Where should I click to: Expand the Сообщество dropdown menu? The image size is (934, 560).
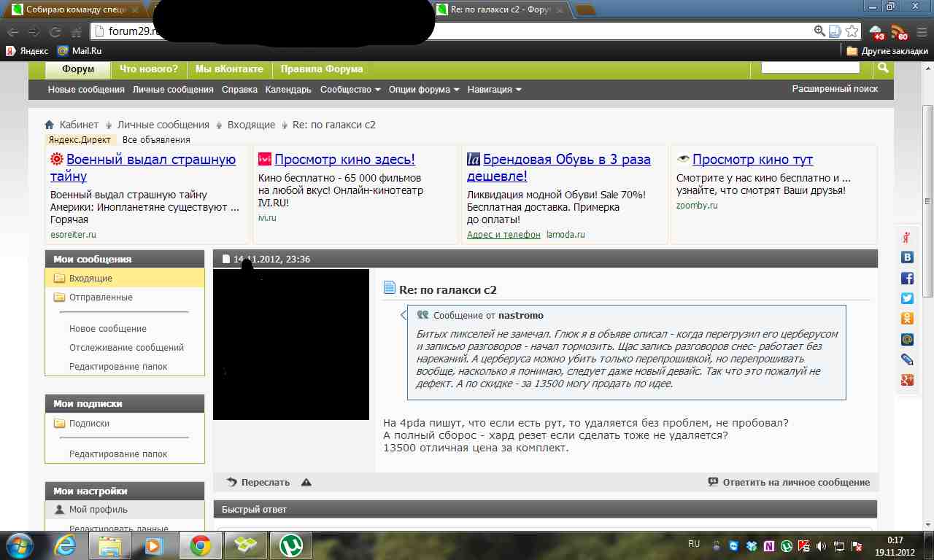coord(350,90)
